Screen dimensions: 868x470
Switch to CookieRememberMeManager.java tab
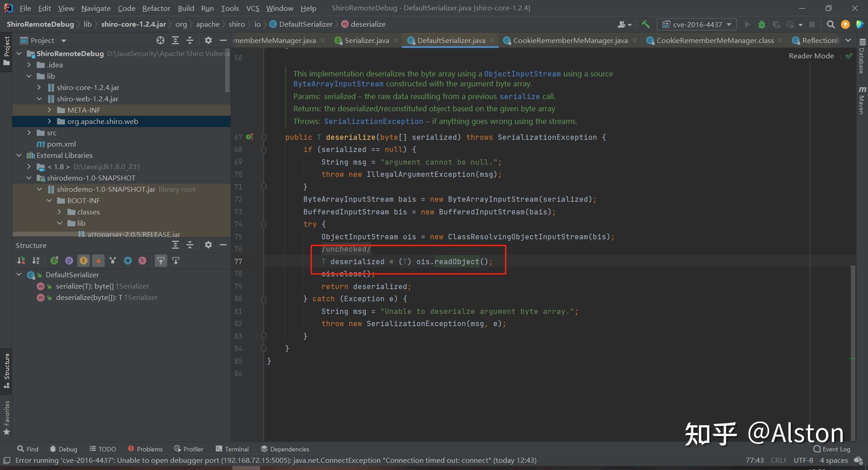tap(570, 40)
